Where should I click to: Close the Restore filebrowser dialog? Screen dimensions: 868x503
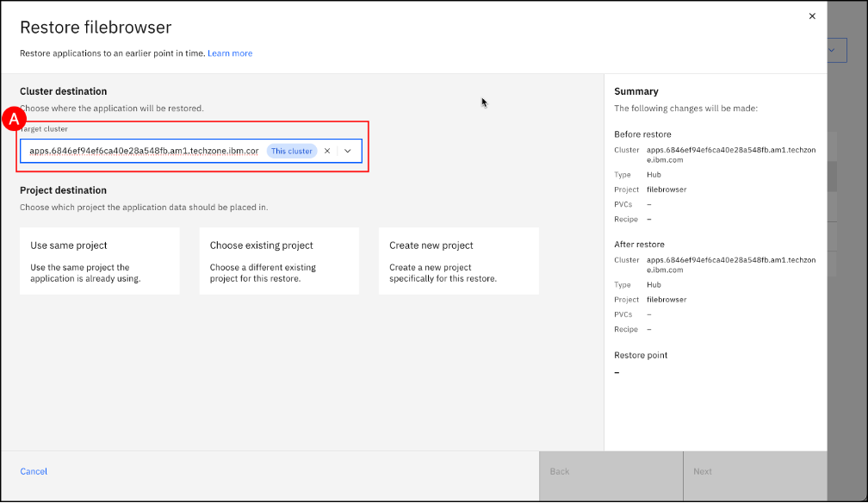pyautogui.click(x=812, y=16)
